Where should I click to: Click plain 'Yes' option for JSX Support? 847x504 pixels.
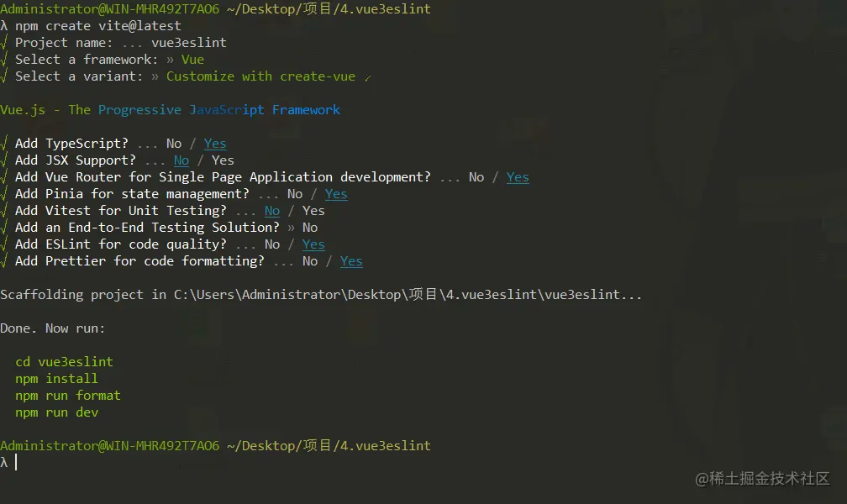(x=224, y=160)
